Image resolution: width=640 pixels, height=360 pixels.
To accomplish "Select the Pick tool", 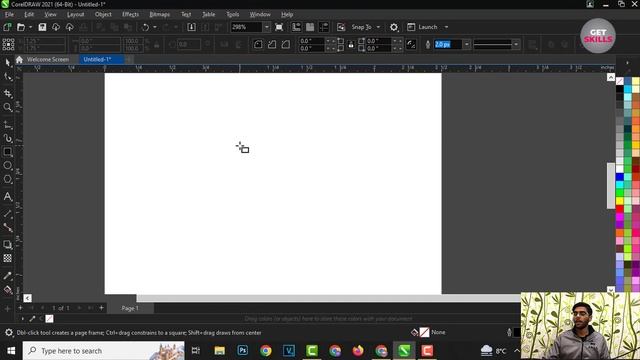I will coord(8,62).
